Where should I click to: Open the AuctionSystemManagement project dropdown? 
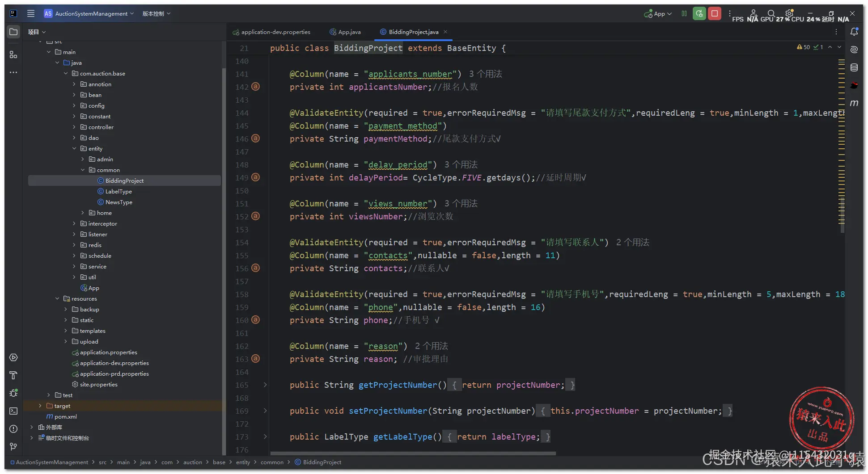click(89, 13)
